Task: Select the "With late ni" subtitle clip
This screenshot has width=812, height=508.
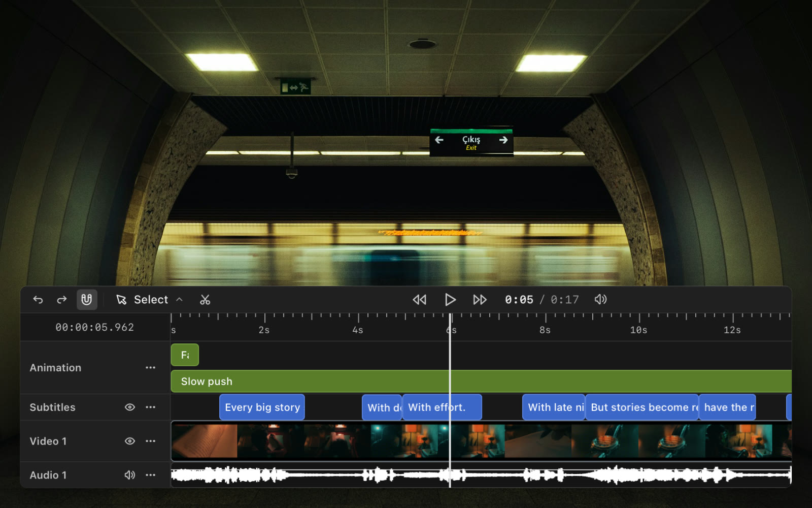Action: coord(554,407)
